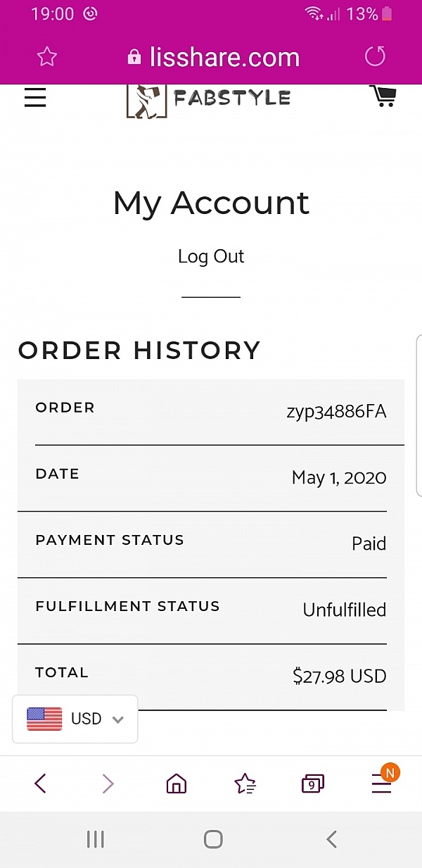Image resolution: width=422 pixels, height=868 pixels.
Task: Tap the lisshare.com address bar
Action: [x=224, y=57]
